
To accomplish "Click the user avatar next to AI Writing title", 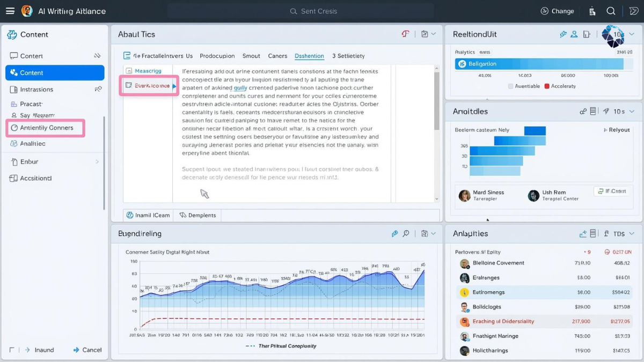I will 27,11.
